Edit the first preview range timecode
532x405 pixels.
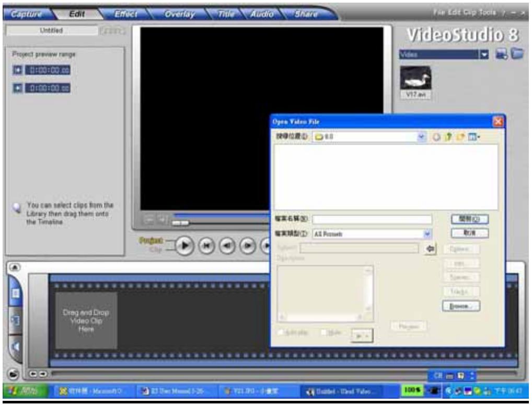tap(48, 70)
